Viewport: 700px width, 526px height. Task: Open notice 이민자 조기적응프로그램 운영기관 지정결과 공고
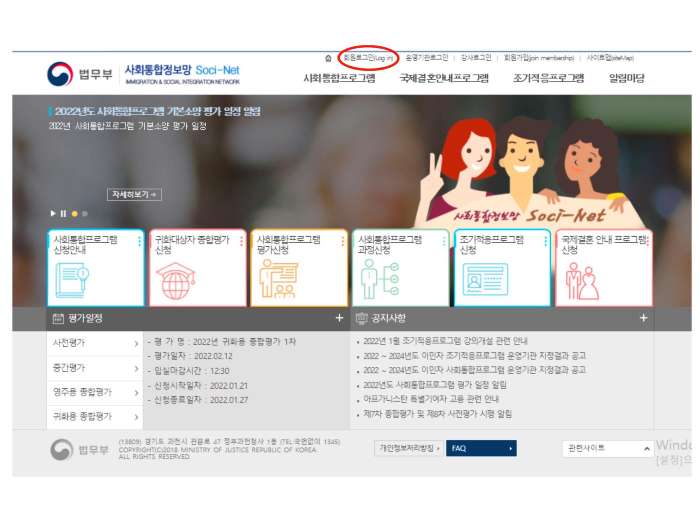pyautogui.click(x=474, y=356)
